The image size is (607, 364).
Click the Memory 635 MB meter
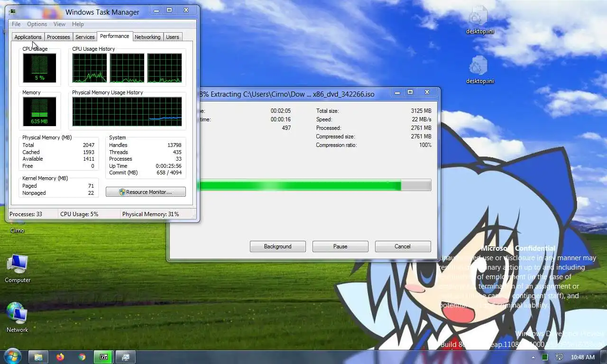click(x=39, y=111)
